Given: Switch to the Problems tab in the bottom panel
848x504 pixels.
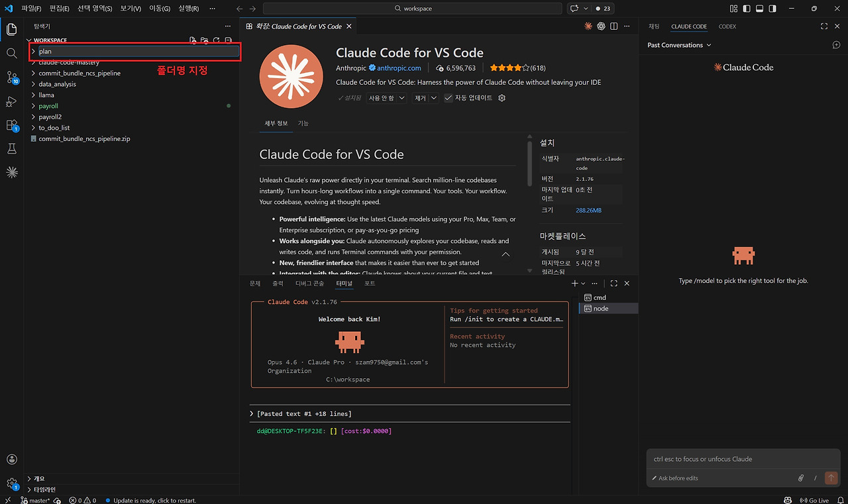Looking at the screenshot, I should point(255,283).
